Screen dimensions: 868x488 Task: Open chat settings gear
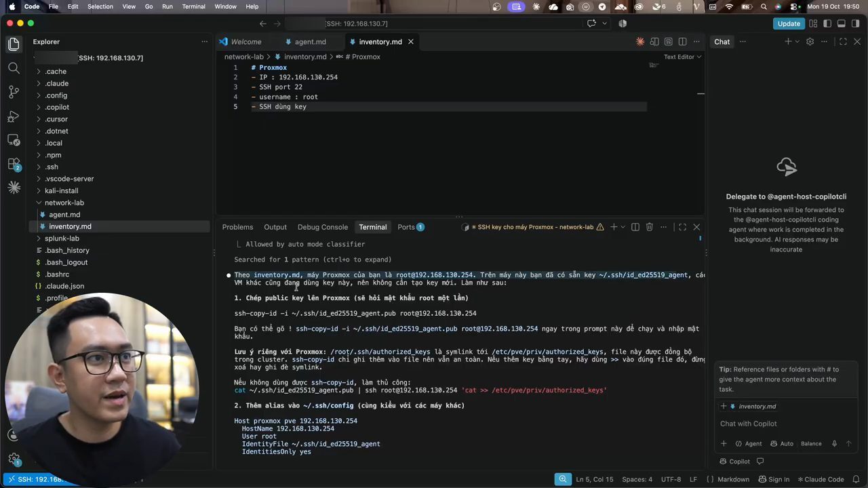click(x=810, y=42)
